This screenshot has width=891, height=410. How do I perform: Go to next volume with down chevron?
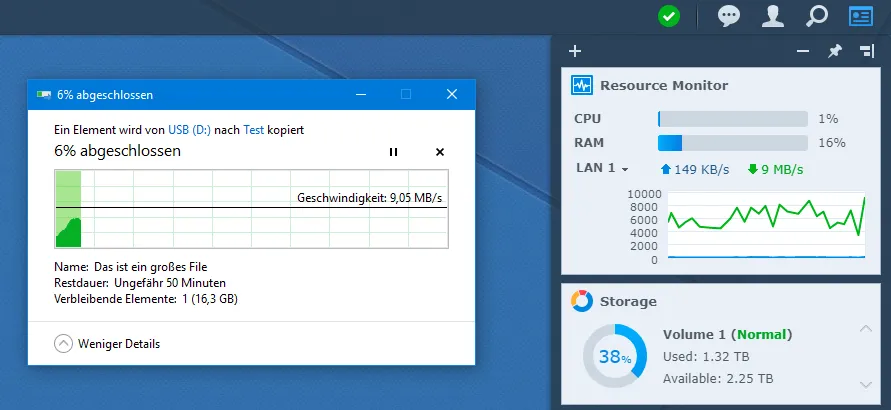pos(865,384)
